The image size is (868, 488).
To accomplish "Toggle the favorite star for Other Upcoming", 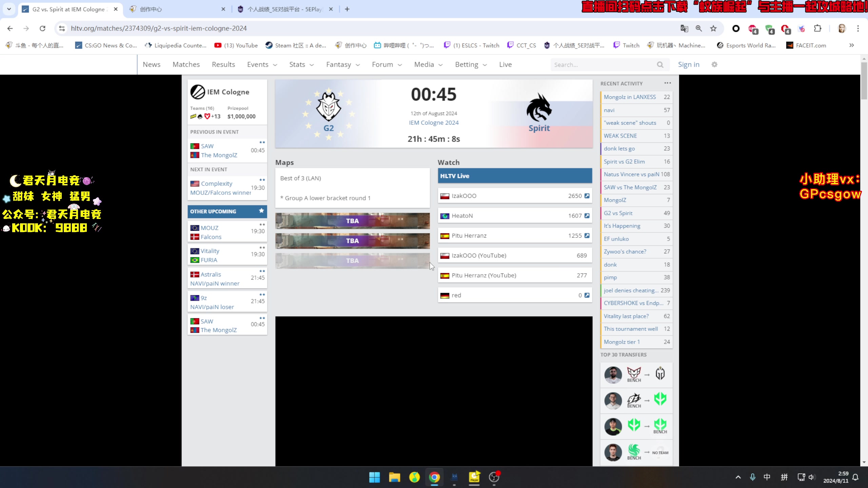I will [261, 211].
